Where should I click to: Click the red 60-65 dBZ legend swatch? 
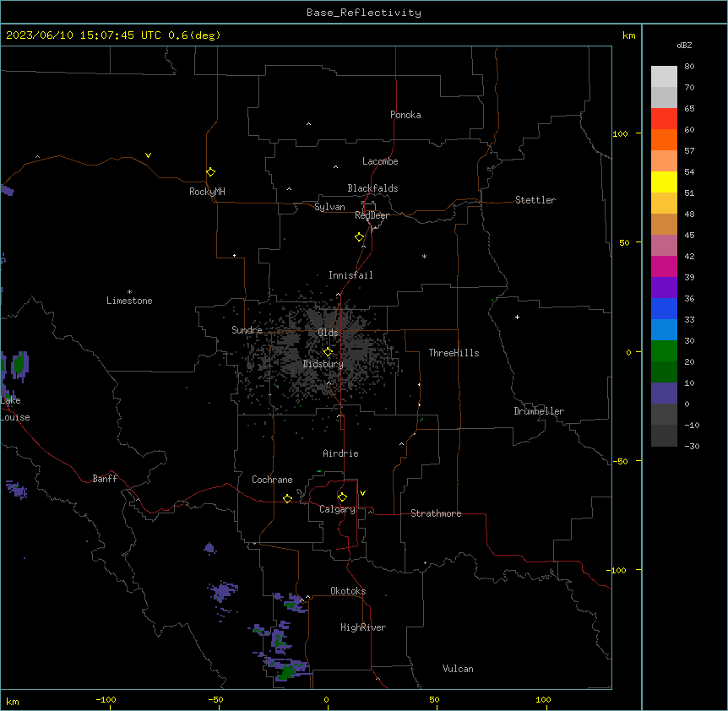pyautogui.click(x=664, y=119)
